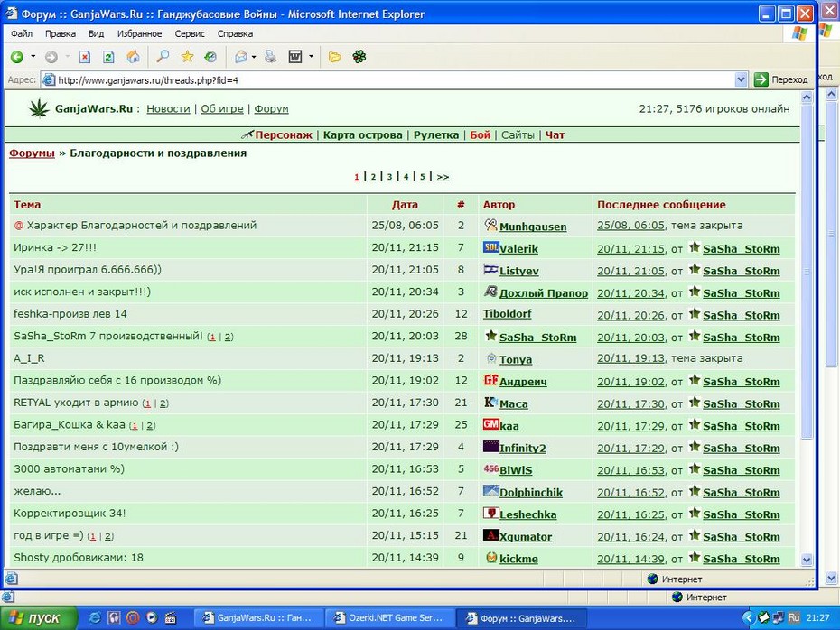Viewport: 840px width, 630px height.
Task: Open the Рулетка link
Action: (436, 134)
